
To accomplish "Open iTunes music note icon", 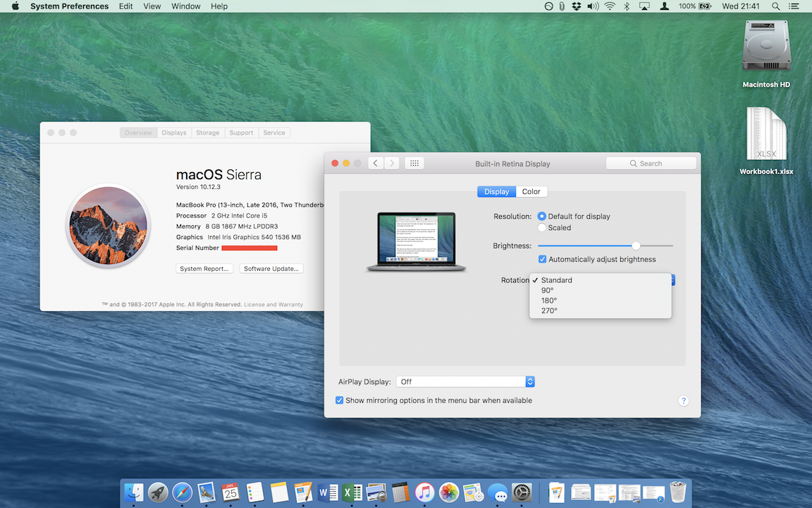I will coord(424,492).
